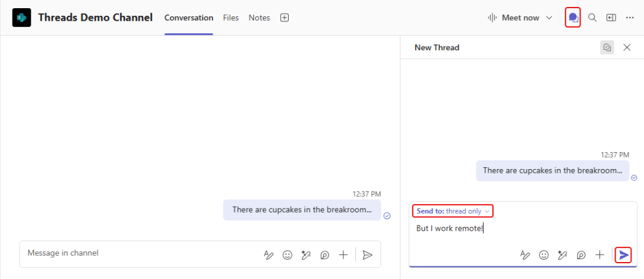Click the plus icon in thread compose box
The image size is (644, 279).
600,255
